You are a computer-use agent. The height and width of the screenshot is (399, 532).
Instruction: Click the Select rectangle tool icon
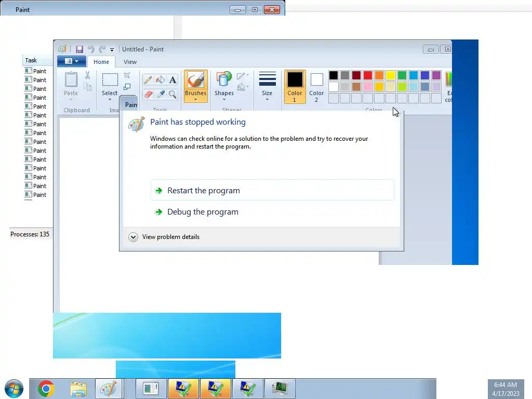[x=110, y=80]
